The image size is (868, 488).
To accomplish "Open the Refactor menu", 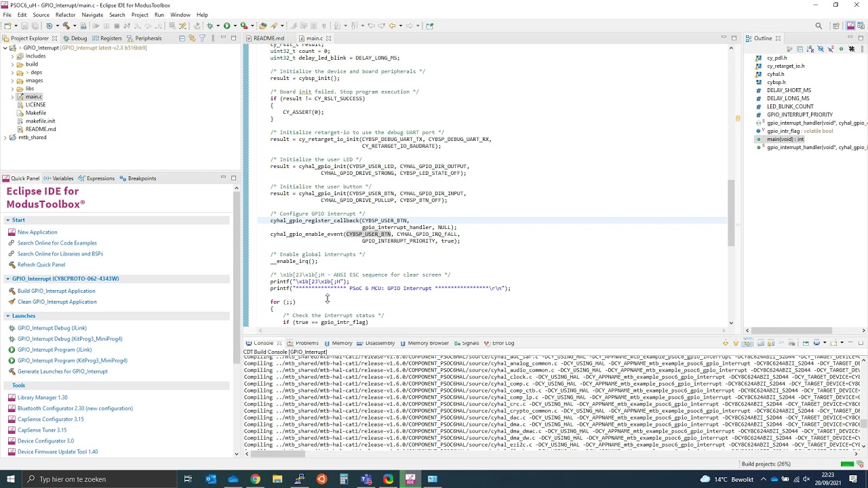I will click(x=65, y=15).
